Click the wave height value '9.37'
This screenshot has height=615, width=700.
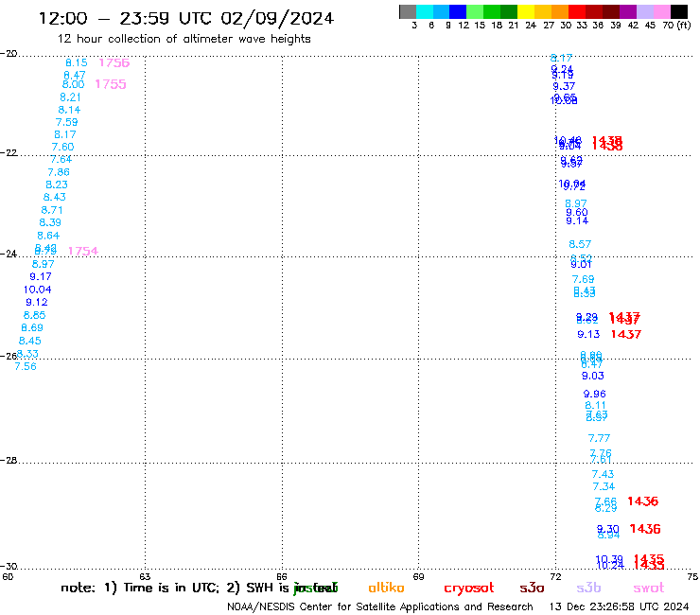coord(564,87)
